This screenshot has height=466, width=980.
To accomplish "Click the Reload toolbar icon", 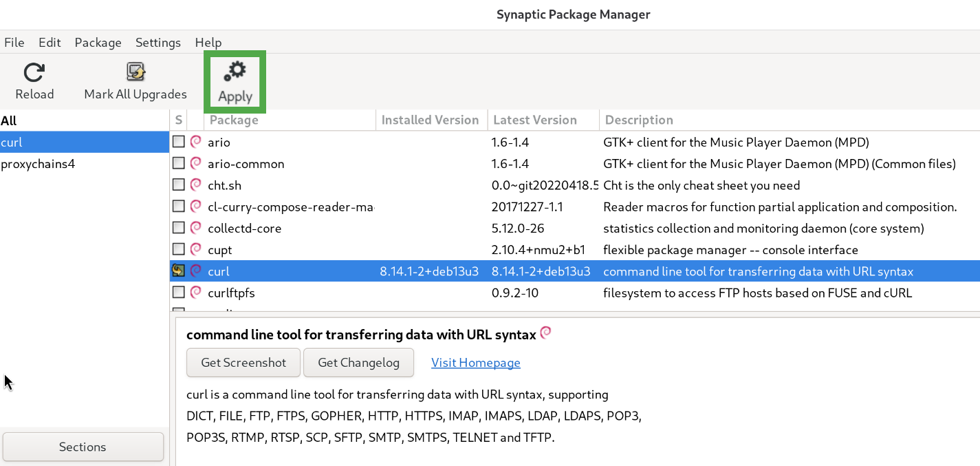I will point(34,72).
